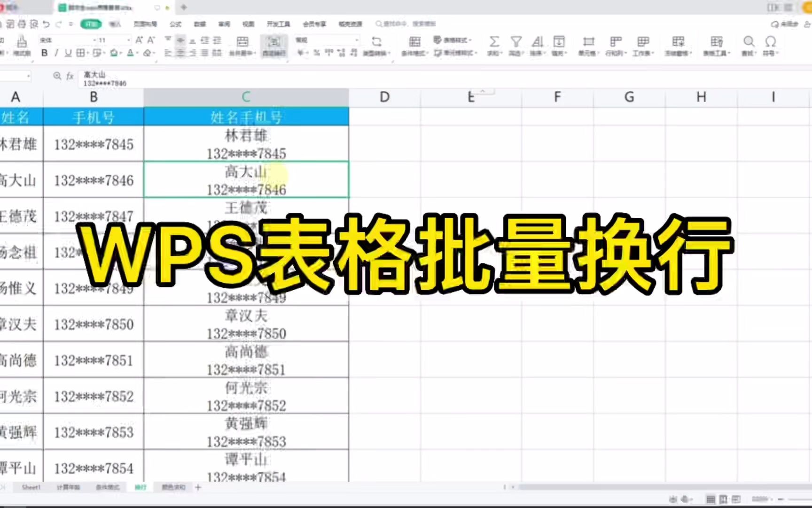812x508 pixels.
Task: Open the Insert ribbon tab
Action: tap(115, 24)
